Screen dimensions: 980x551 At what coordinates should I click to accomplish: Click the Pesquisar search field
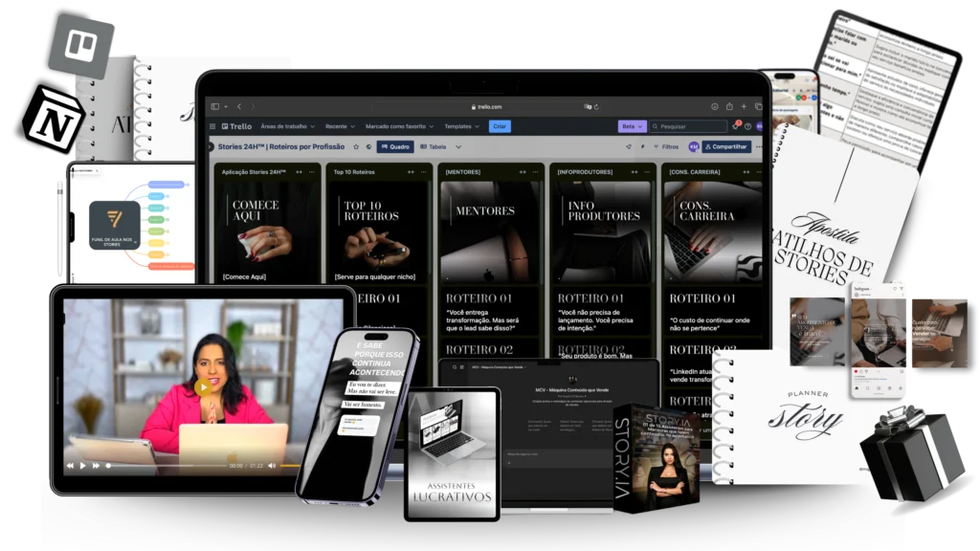coord(687,126)
